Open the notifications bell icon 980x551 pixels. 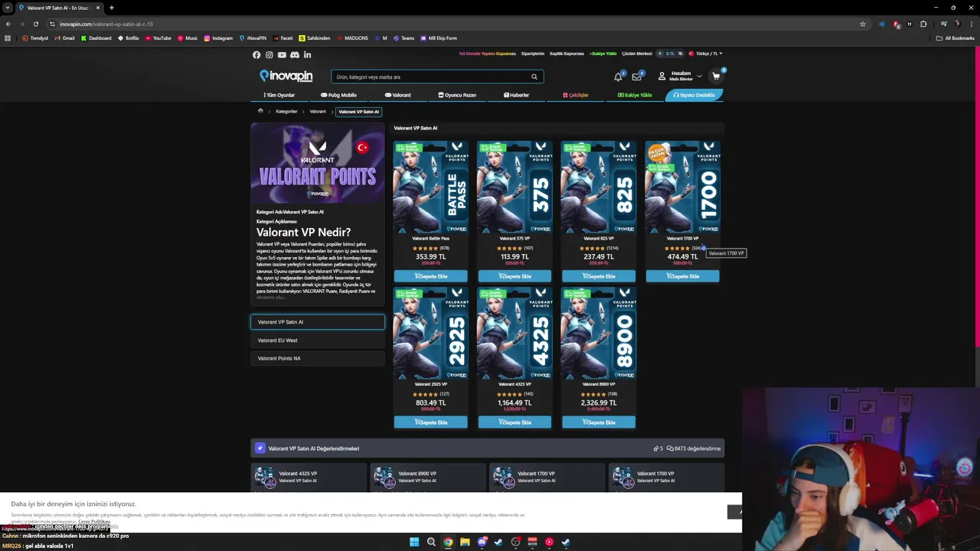click(618, 77)
